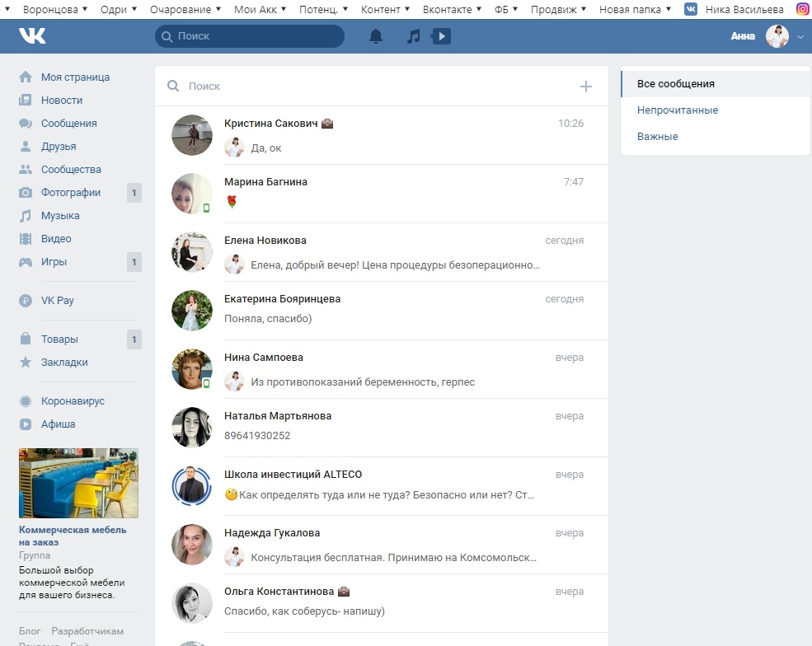Screen dimensions: 812x646
Task: Click Товары notification counter badge
Action: (x=134, y=339)
